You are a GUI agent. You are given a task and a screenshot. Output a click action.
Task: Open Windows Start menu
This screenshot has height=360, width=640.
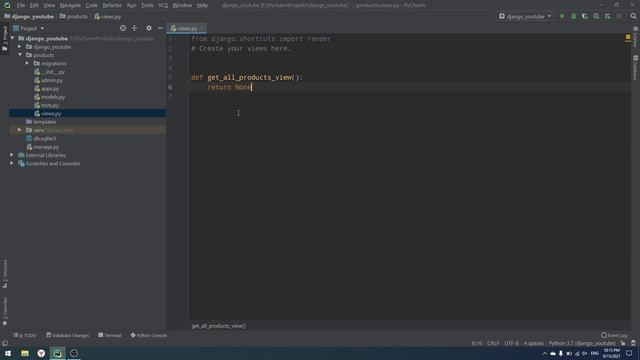click(x=8, y=353)
